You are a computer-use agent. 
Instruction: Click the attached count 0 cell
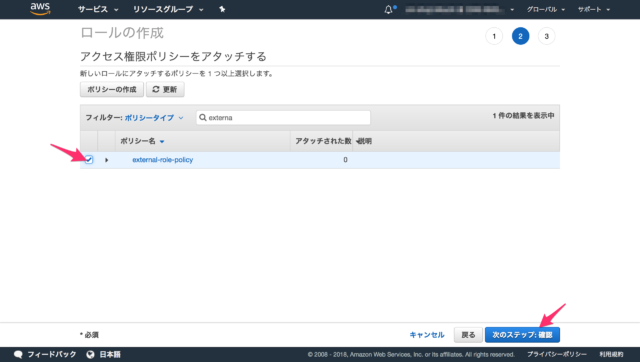[345, 160]
